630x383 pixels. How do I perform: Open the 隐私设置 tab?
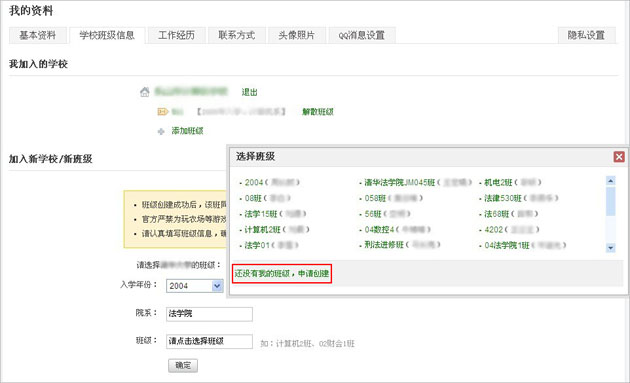[586, 35]
